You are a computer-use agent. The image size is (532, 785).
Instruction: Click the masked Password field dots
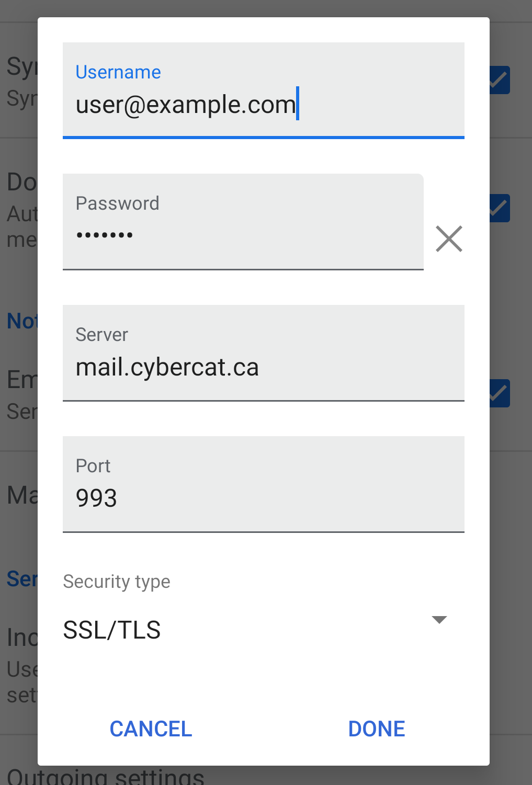coord(105,235)
